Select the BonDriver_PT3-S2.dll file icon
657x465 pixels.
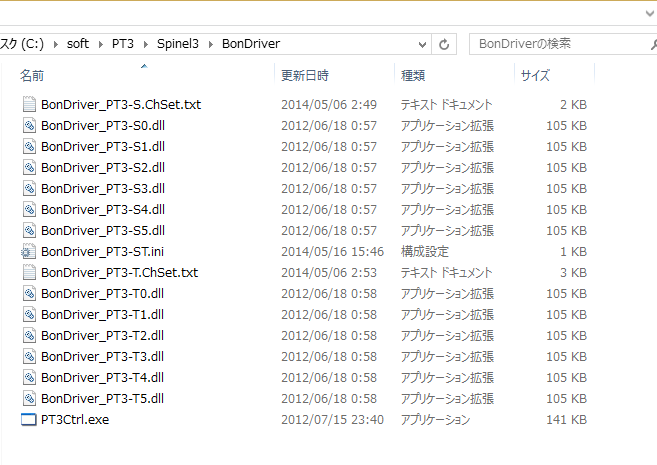pyautogui.click(x=29, y=167)
